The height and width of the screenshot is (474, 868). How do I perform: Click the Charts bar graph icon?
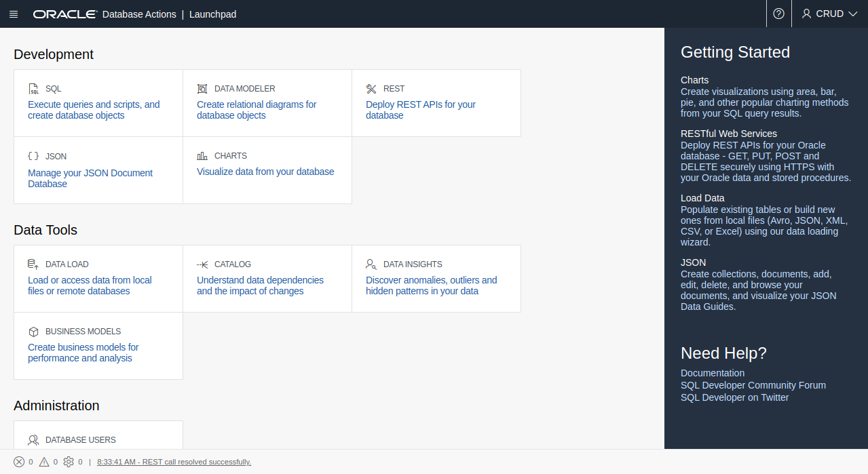202,156
